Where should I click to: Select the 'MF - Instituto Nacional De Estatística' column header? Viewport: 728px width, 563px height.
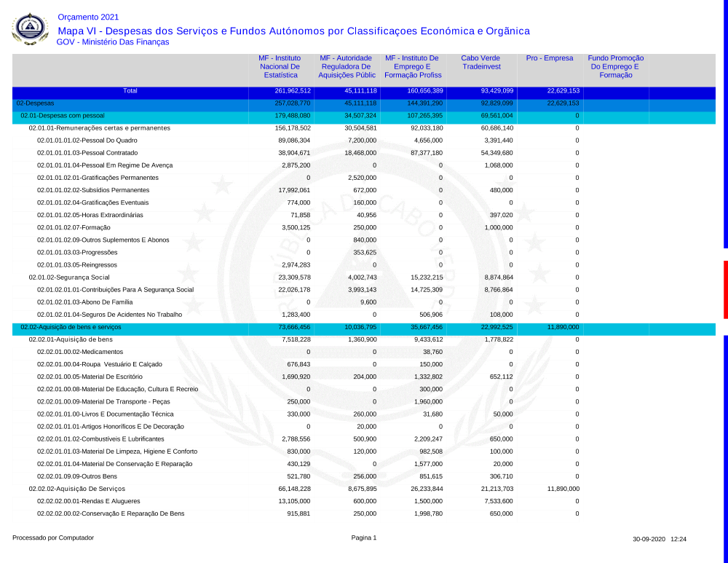click(280, 66)
